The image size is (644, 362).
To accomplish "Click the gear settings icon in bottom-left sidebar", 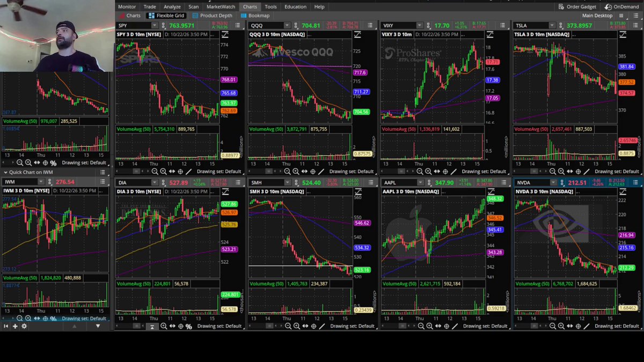I will (24, 326).
